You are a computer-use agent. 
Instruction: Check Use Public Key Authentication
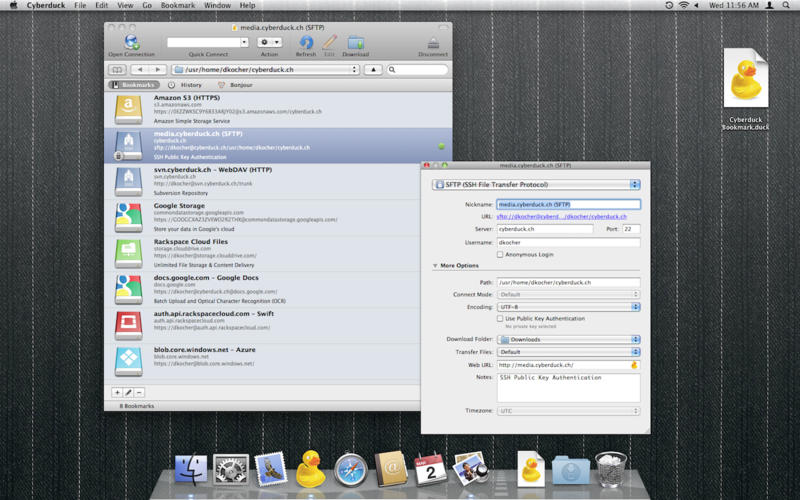coord(501,318)
